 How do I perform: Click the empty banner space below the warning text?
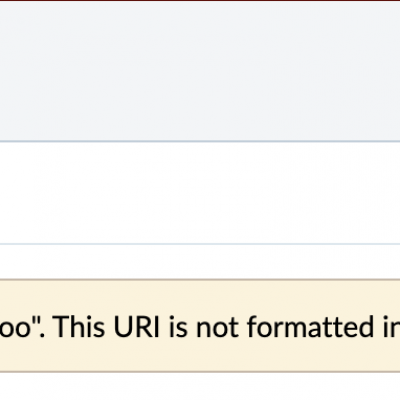pyautogui.click(x=200, y=355)
